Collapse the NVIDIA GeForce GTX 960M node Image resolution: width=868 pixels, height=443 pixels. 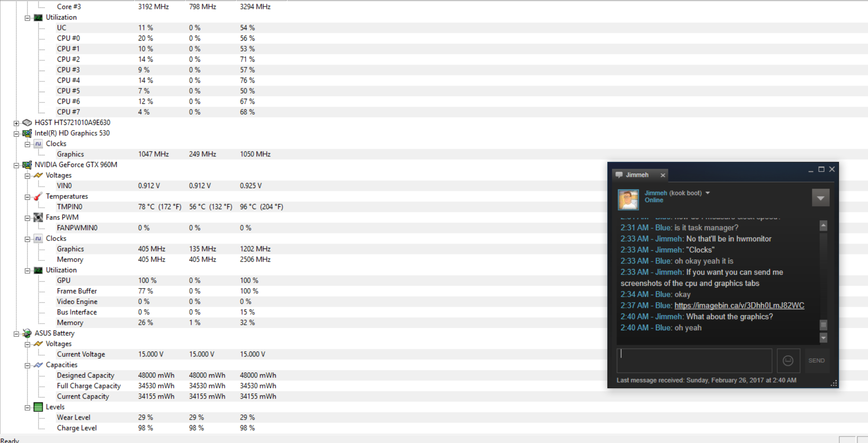[16, 165]
